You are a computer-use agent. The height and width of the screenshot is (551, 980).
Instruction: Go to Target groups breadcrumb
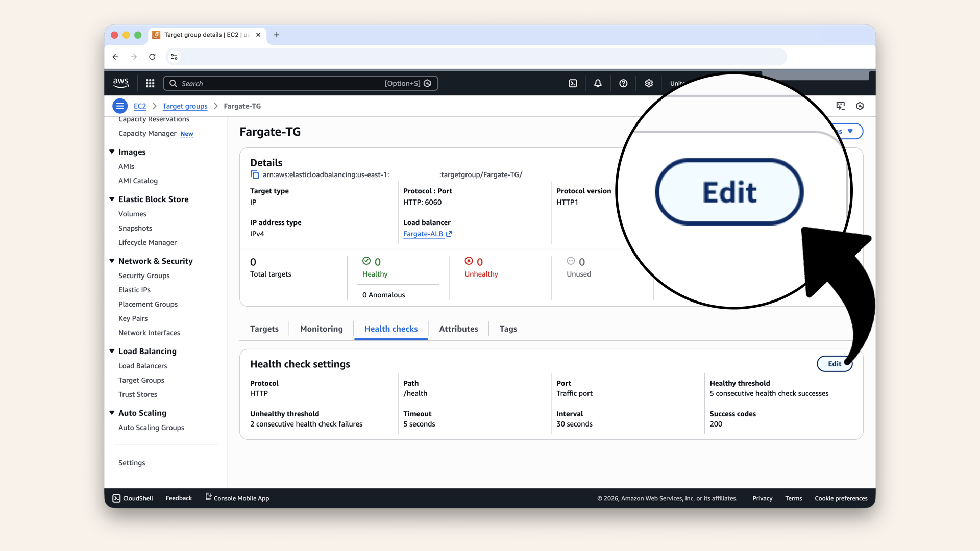185,106
